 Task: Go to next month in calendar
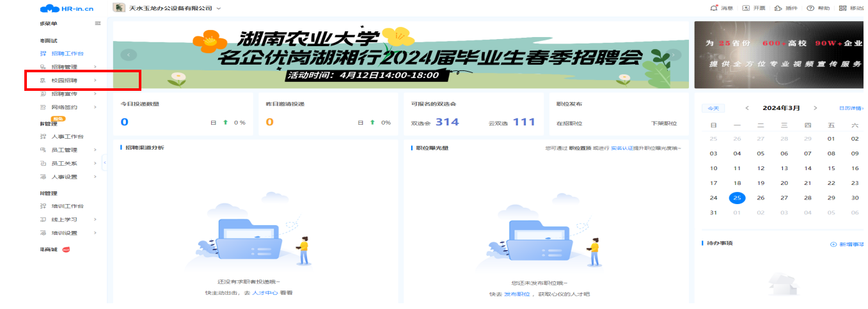(x=815, y=108)
